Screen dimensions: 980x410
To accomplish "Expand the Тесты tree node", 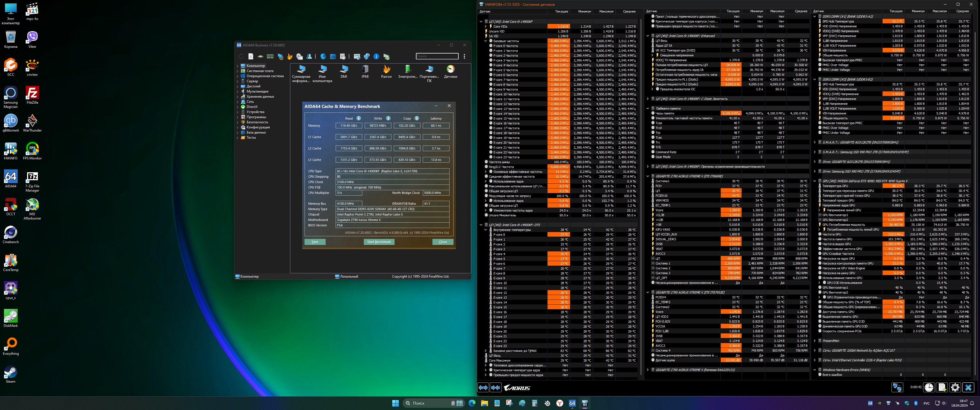I will point(238,138).
